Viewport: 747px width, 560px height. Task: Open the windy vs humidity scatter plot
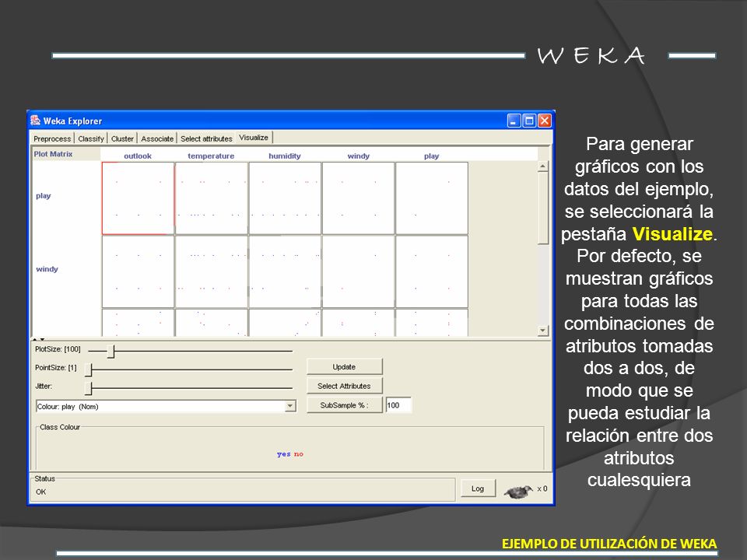click(285, 271)
